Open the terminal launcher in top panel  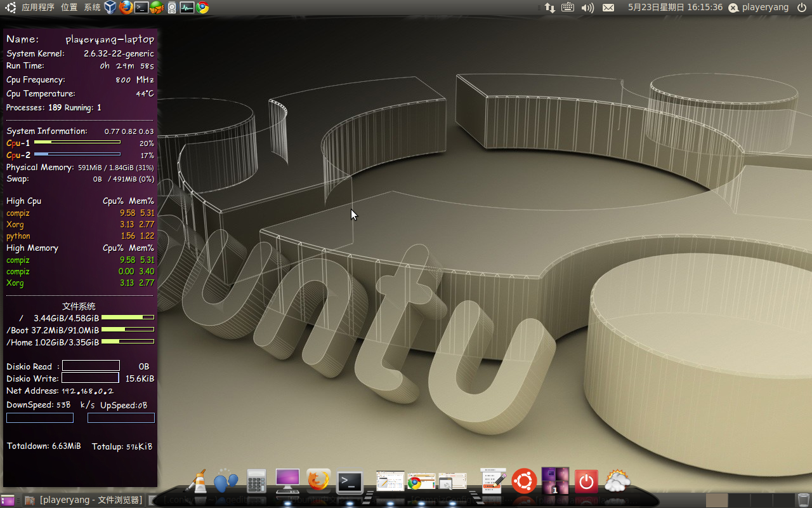(x=141, y=8)
